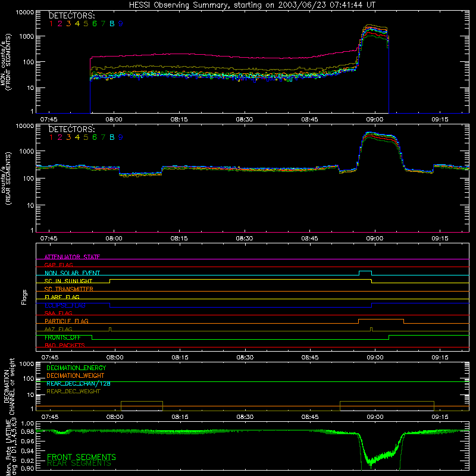Click the 08:45 time tick under the Flags plot

click(x=310, y=358)
